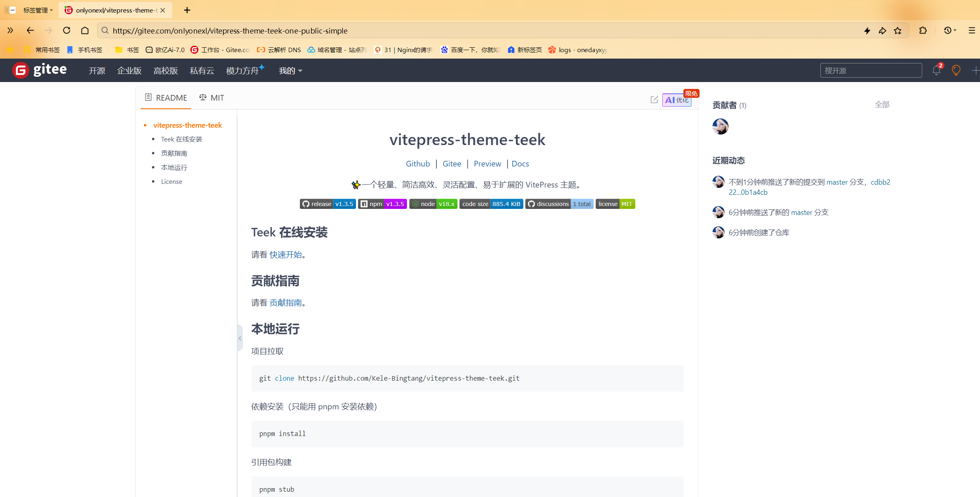980x497 pixels.
Task: Click the Docs link in README
Action: coord(520,164)
